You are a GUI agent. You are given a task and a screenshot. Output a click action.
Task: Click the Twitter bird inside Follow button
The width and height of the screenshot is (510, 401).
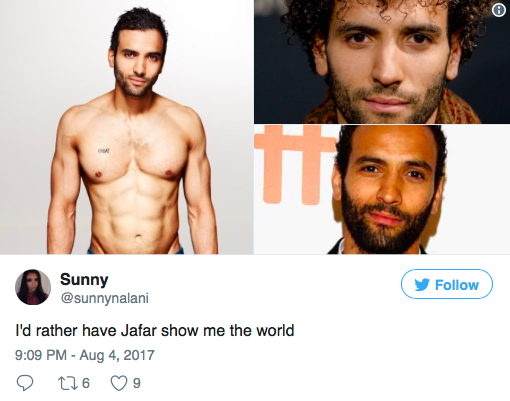[422, 285]
